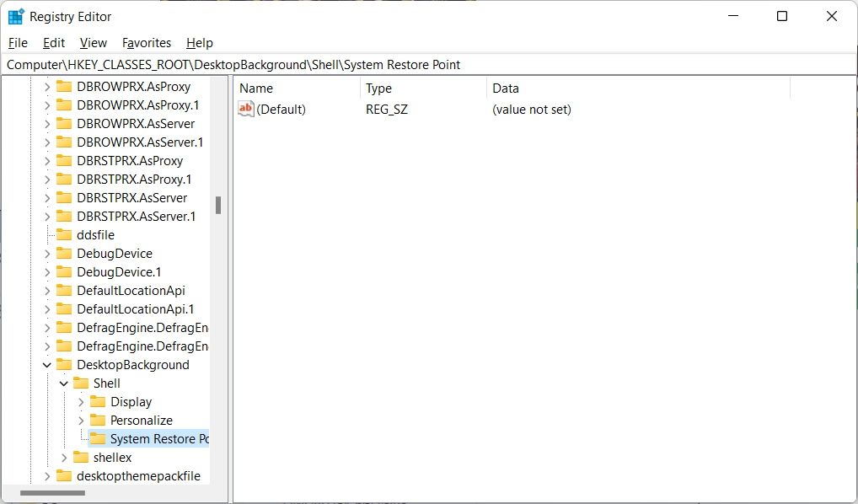Select the ddsfile key folder icon

[x=64, y=234]
